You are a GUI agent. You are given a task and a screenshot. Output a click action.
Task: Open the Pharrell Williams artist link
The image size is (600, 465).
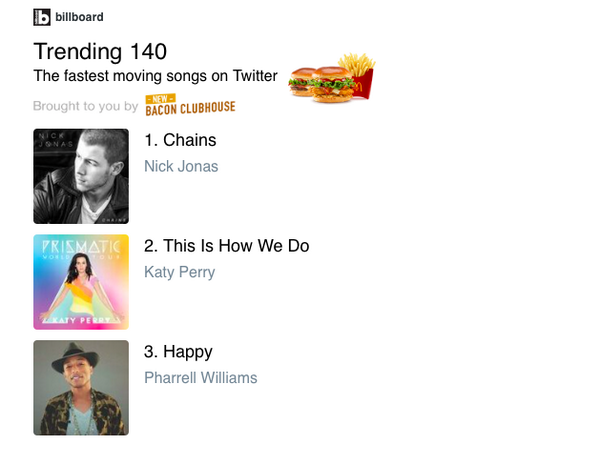coord(200,378)
